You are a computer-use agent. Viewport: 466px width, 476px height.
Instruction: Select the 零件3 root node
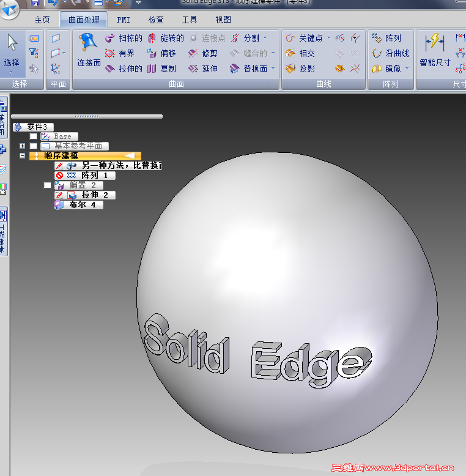coord(34,127)
